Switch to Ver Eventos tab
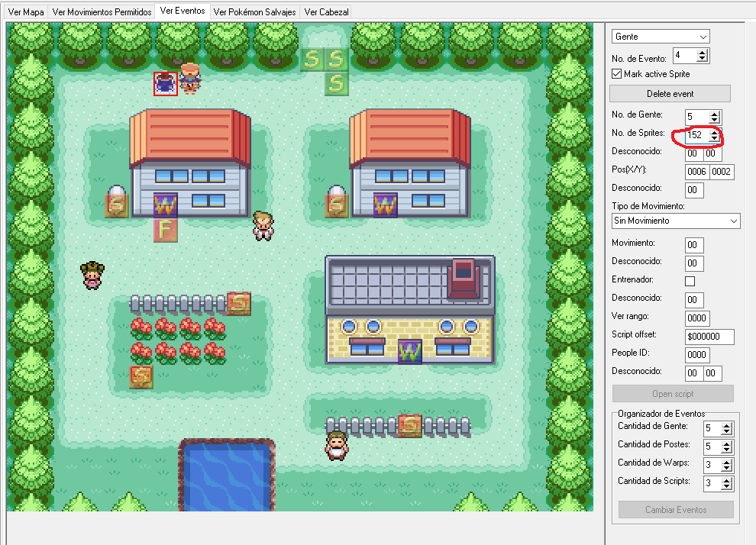This screenshot has width=756, height=545. click(183, 11)
